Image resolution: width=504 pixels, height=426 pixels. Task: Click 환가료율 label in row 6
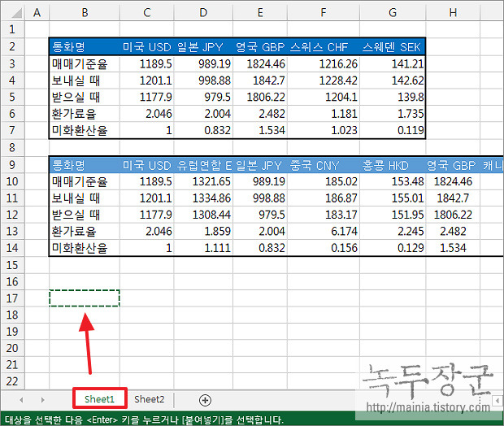pos(85,114)
